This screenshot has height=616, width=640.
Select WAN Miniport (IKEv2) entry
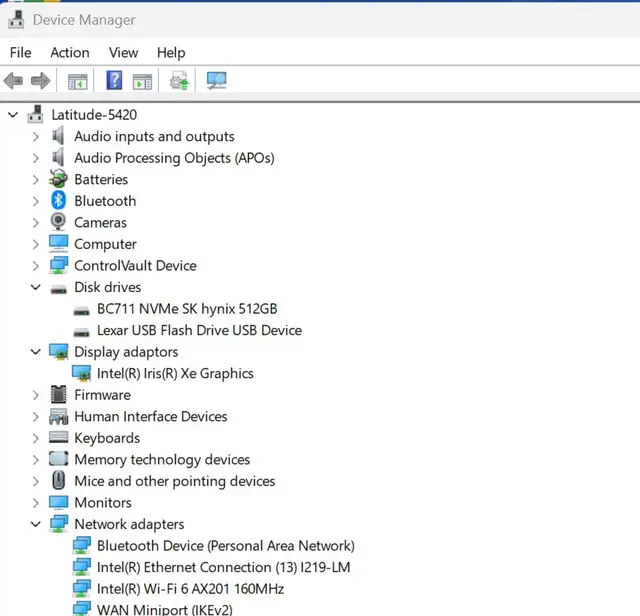point(164,610)
